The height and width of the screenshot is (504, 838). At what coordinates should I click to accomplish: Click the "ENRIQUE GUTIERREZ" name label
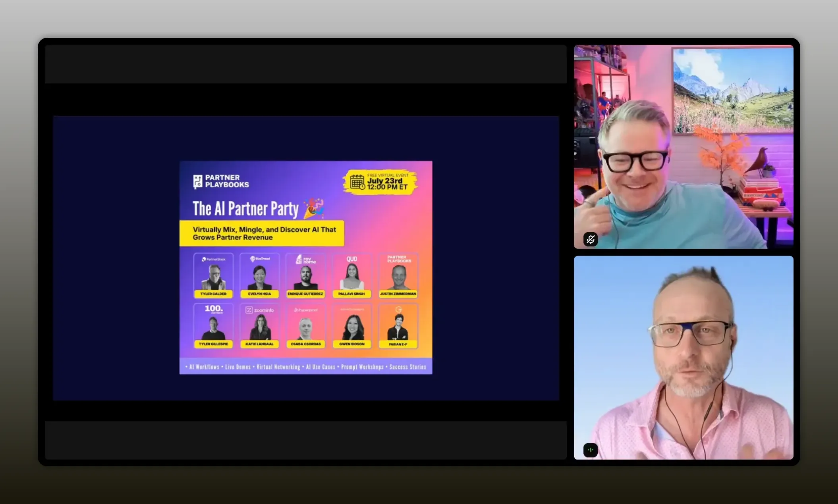[305, 294]
